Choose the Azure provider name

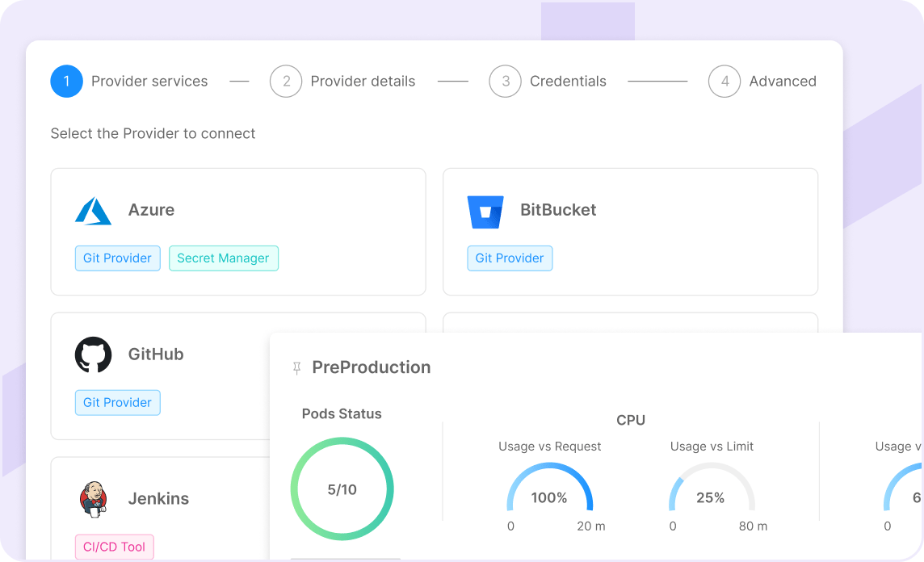pos(152,210)
